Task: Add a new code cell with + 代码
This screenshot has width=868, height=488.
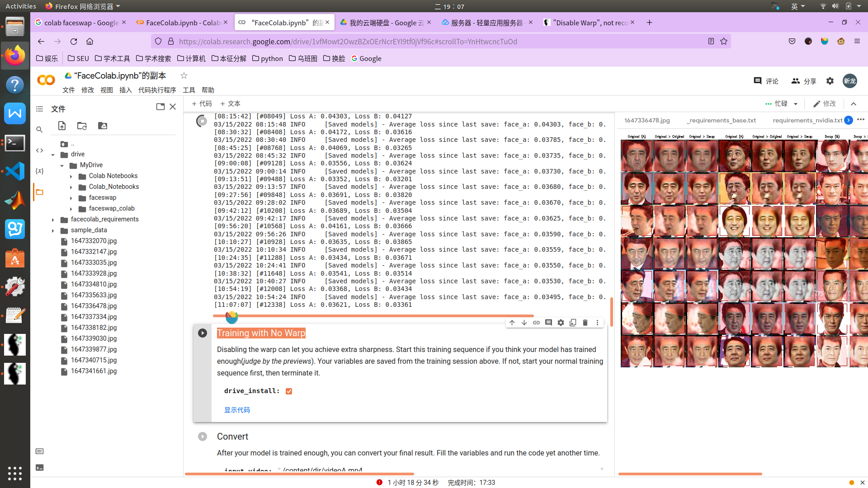Action: 202,103
